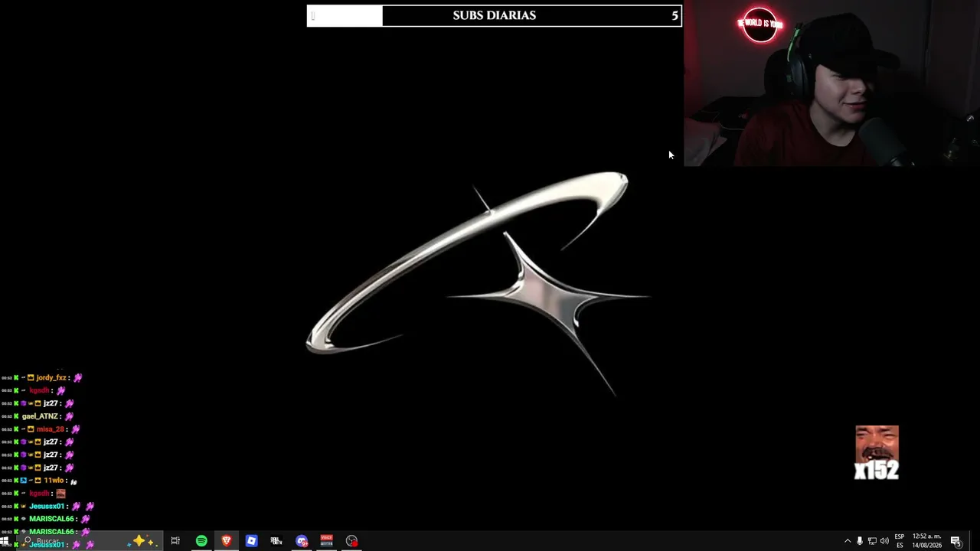
Task: Open the volume speaker tray icon
Action: tap(885, 541)
